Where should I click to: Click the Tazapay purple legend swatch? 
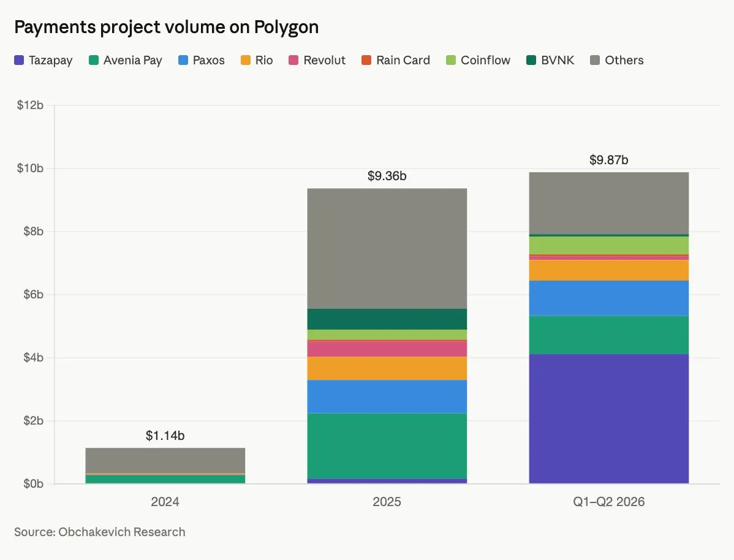19,60
